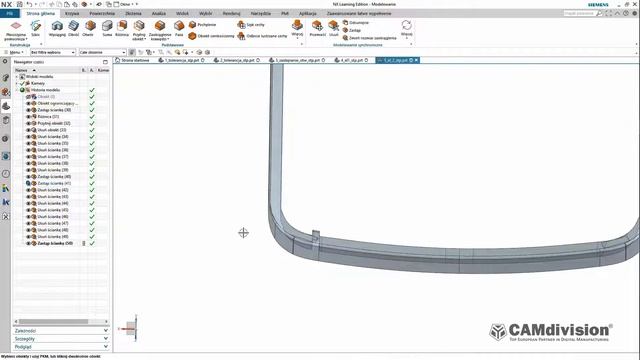The image size is (640, 360).
Task: Undo the last action
Action: click(29, 4)
